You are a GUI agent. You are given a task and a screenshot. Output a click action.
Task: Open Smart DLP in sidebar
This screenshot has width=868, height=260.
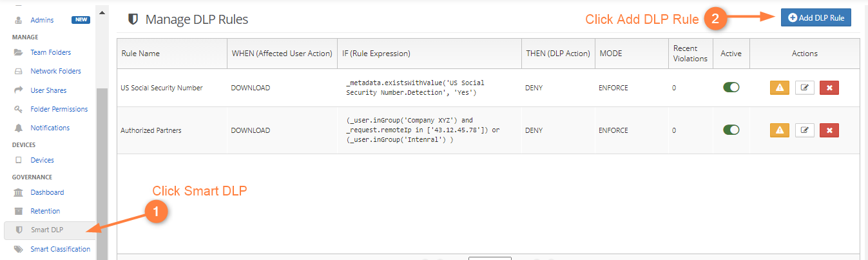[46, 230]
